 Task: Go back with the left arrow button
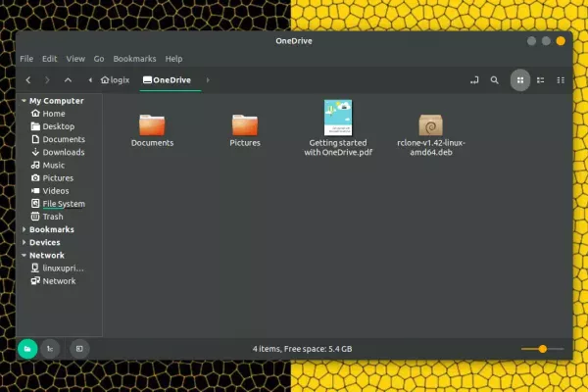28,80
